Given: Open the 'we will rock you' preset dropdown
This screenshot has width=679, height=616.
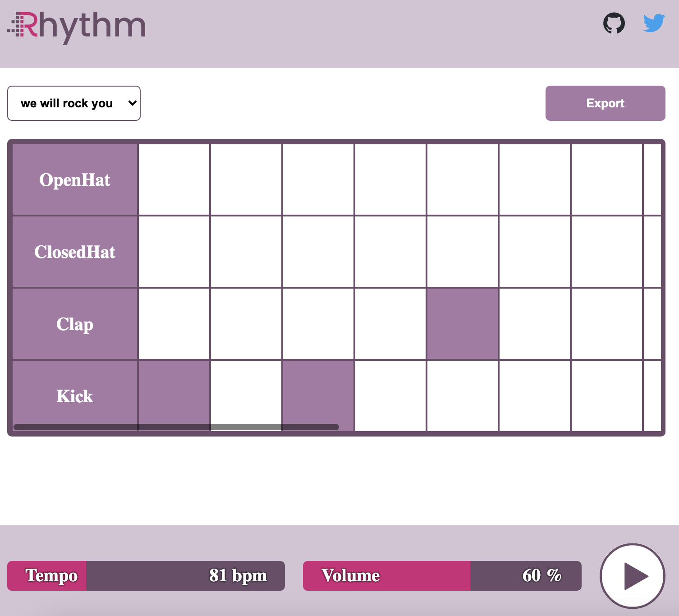Looking at the screenshot, I should (74, 103).
